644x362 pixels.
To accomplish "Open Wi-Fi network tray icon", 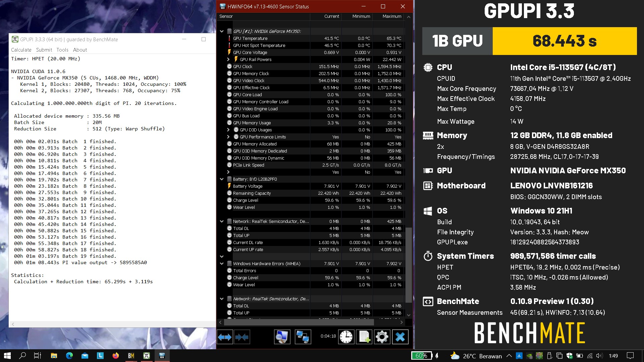I will click(x=590, y=356).
